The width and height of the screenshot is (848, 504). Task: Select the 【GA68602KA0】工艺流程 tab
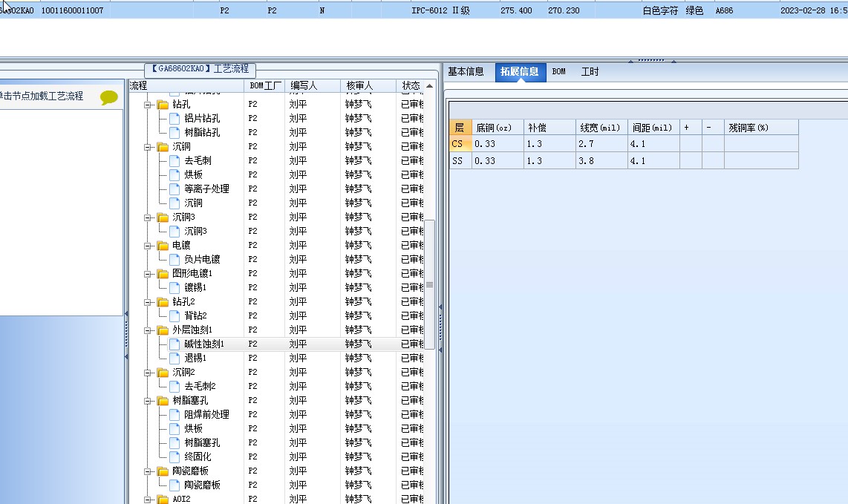click(200, 69)
